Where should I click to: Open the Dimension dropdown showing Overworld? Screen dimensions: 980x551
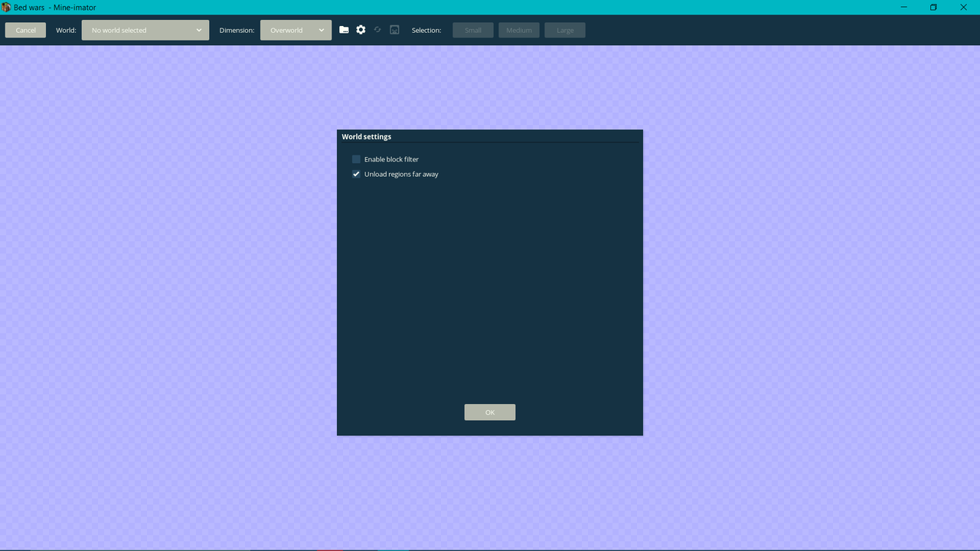coord(296,30)
